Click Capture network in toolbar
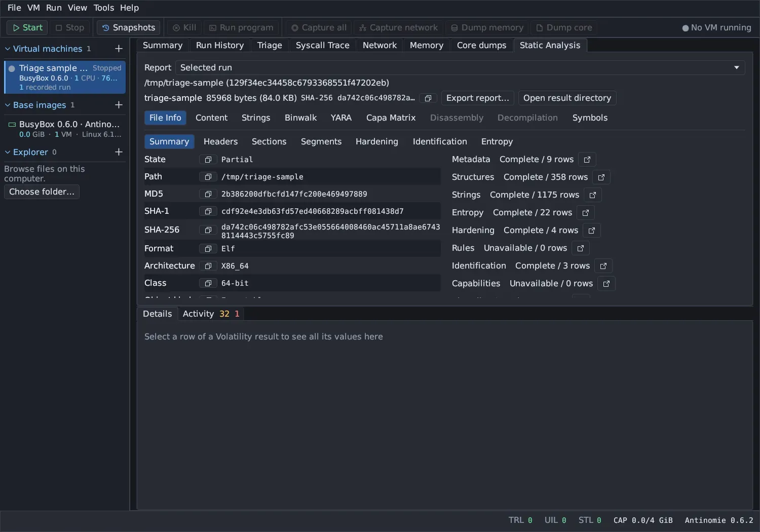Viewport: 760px width, 532px height. point(398,27)
